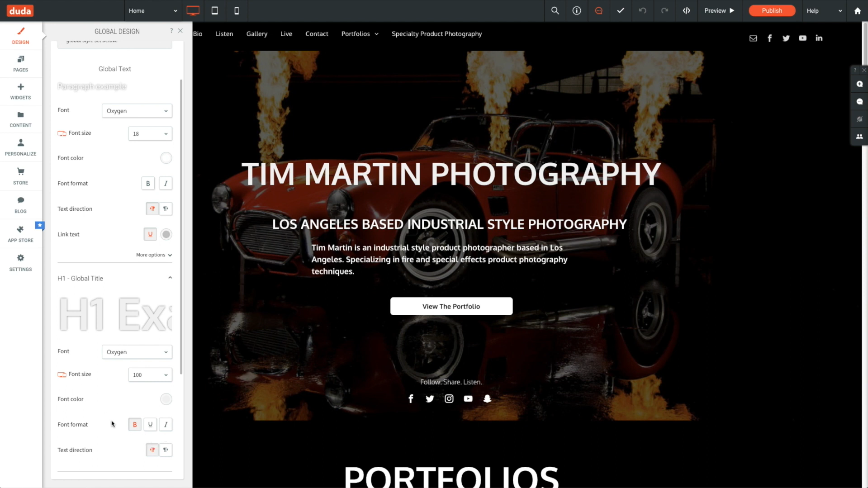The image size is (868, 488).
Task: Switch to mobile preview mode
Action: pos(237,10)
